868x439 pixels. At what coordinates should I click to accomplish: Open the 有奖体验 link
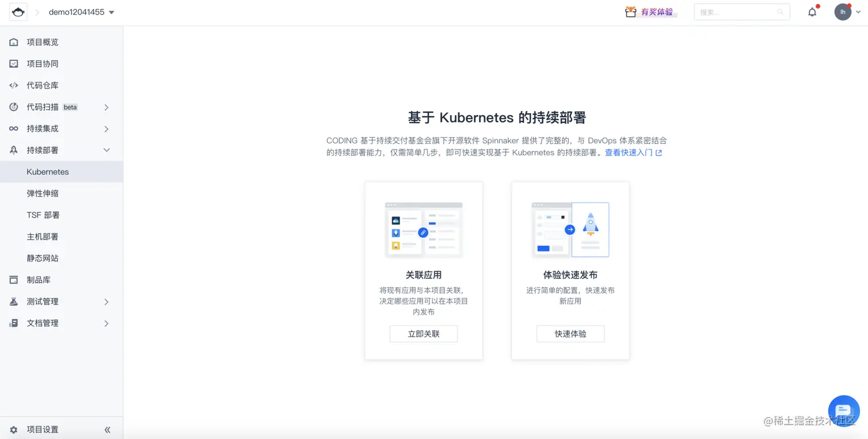(657, 12)
